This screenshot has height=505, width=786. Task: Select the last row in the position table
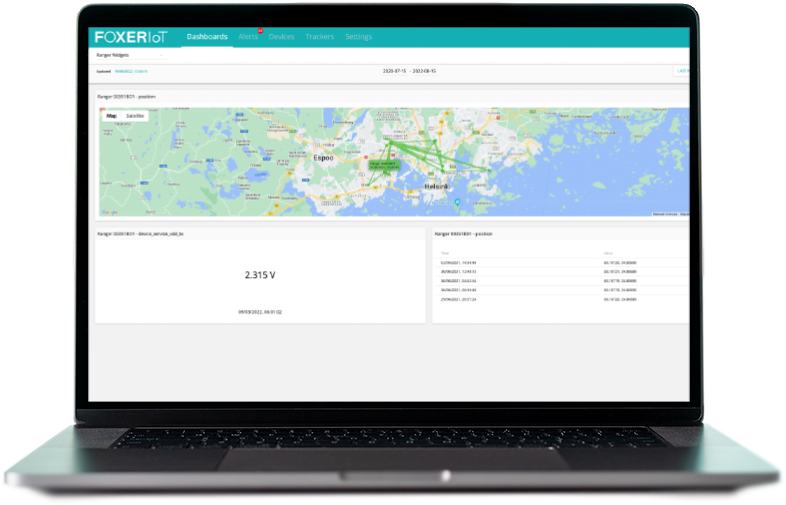(x=561, y=299)
